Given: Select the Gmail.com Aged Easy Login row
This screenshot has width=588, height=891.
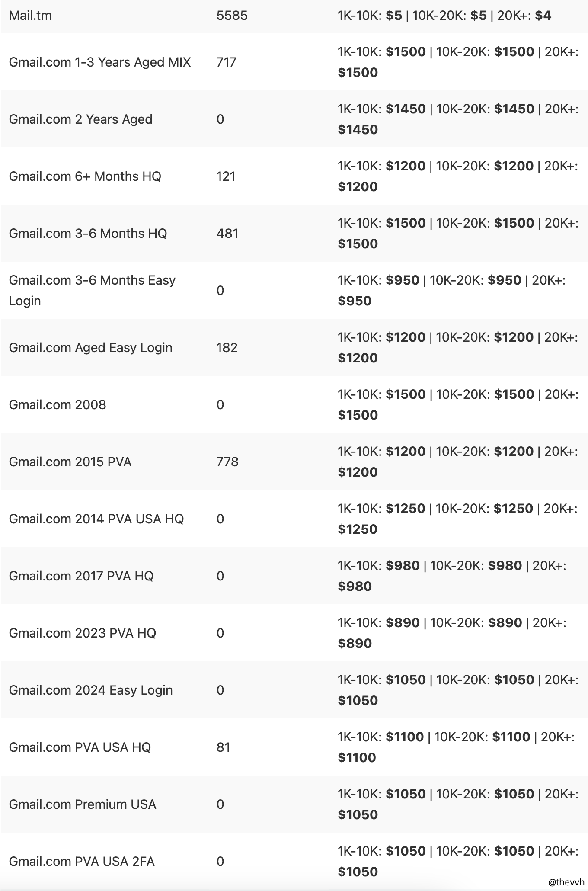Looking at the screenshot, I should (90, 348).
